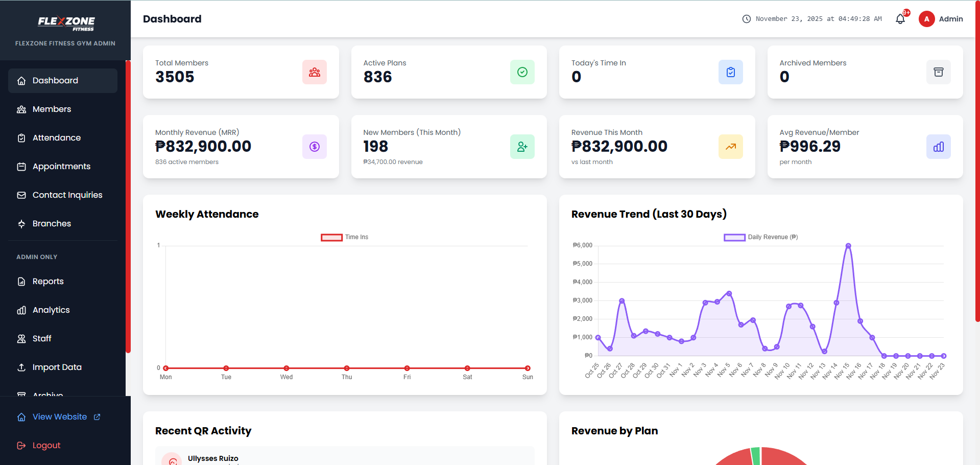The height and width of the screenshot is (465, 980).
Task: Click the Archived Members box icon
Action: pos(938,72)
